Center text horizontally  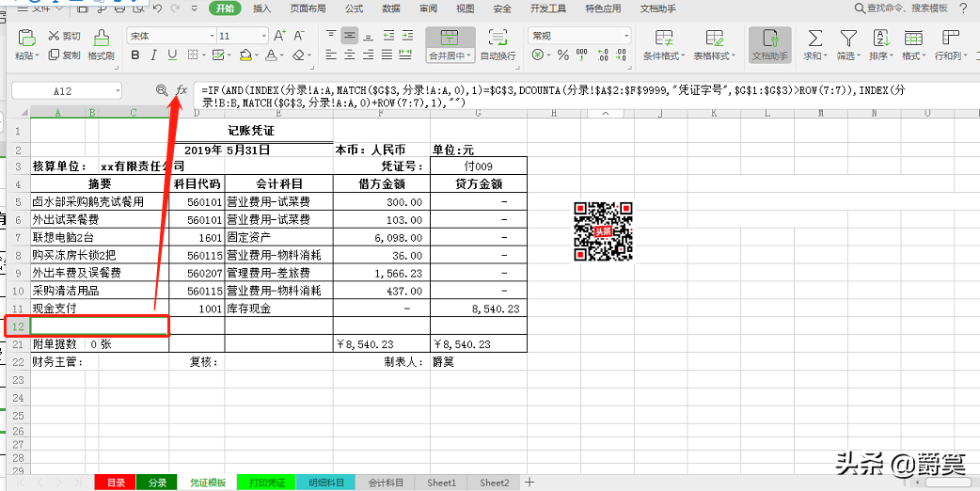(x=350, y=55)
